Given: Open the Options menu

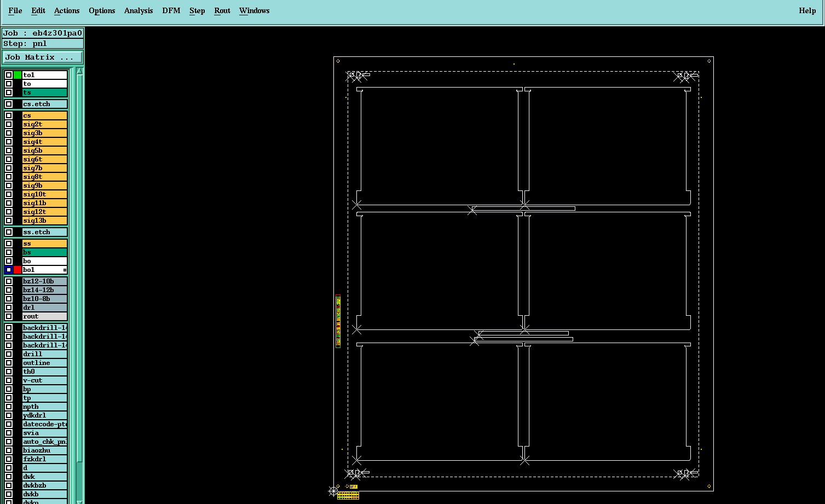Looking at the screenshot, I should click(x=102, y=10).
